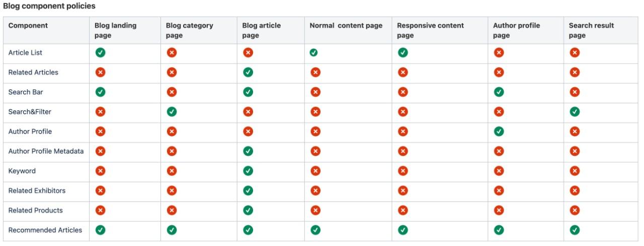This screenshot has height=246, width=644.
Task: Click red cross for Article List on Search result page
Action: click(x=575, y=52)
